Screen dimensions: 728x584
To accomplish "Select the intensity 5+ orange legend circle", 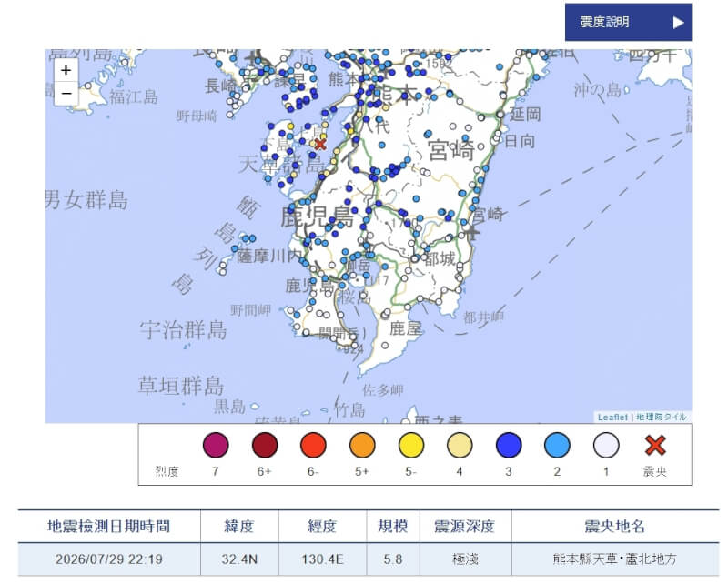I will [x=362, y=445].
